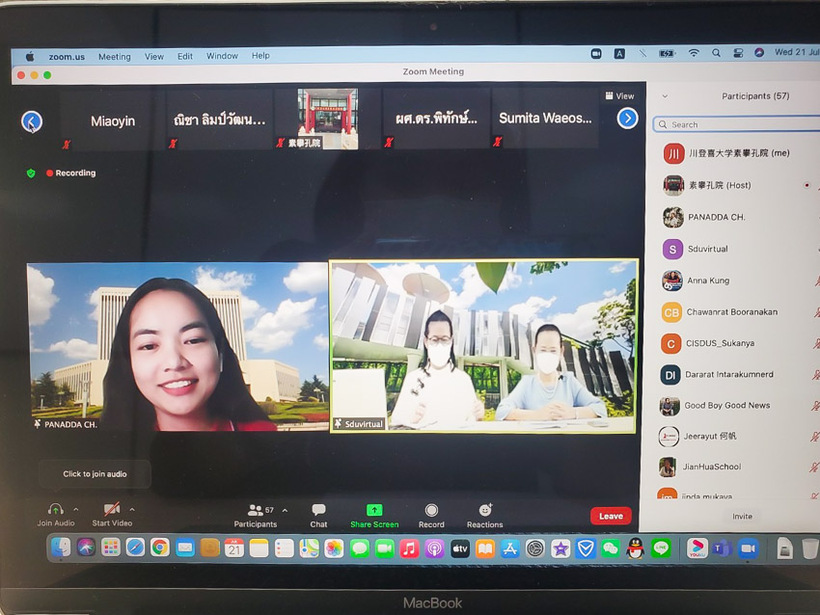Click the red Leave button
This screenshot has width=820, height=615.
coord(610,516)
